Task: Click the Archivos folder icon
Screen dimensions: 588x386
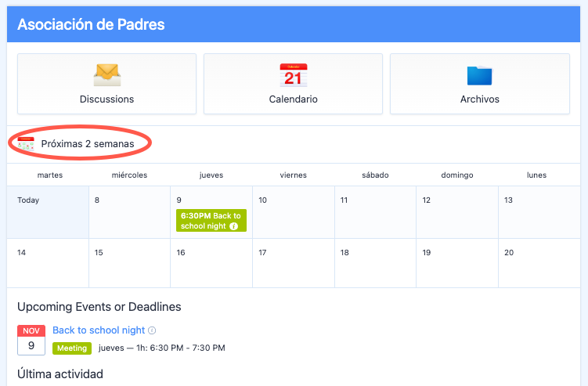Action: click(479, 75)
